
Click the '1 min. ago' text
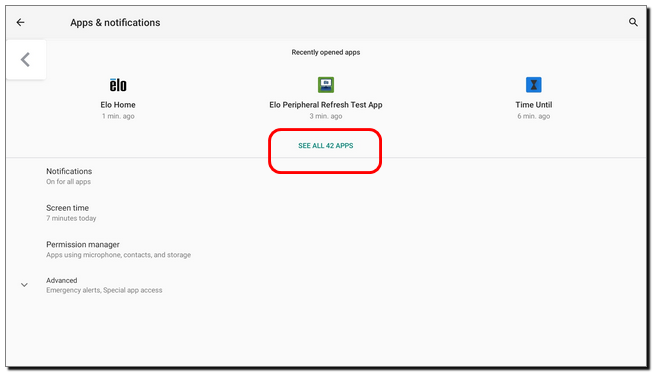pyautogui.click(x=118, y=116)
